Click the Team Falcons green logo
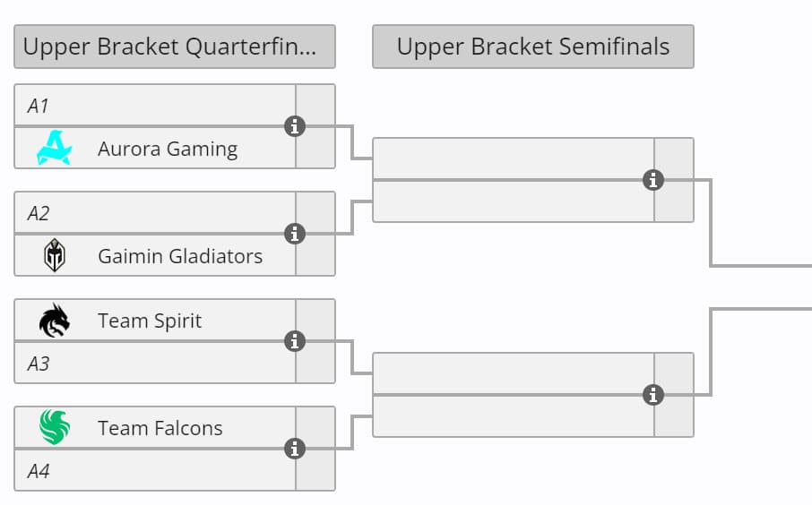This screenshot has height=505, width=812. pos(55,427)
